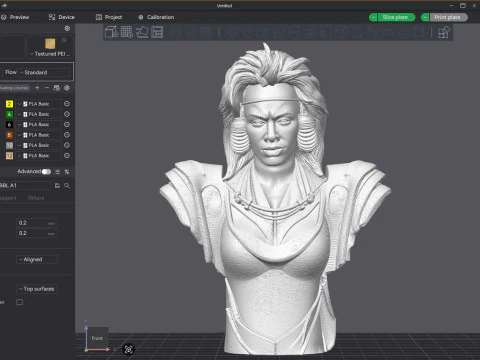Screen dimensions: 480x360
Task: Click the Print plate button
Action: click(x=448, y=17)
